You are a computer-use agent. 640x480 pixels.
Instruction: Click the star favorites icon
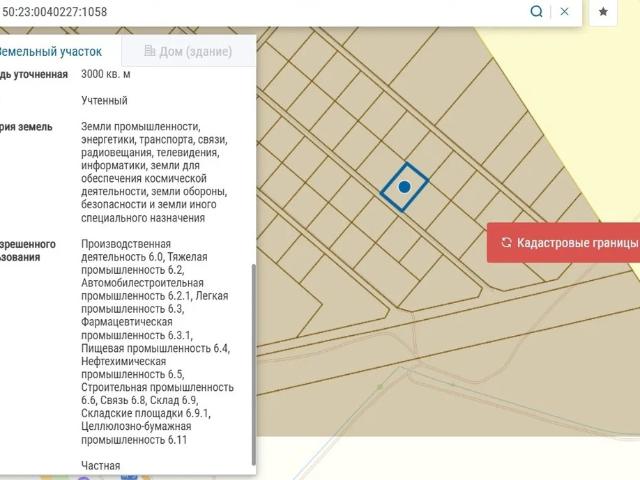[603, 11]
